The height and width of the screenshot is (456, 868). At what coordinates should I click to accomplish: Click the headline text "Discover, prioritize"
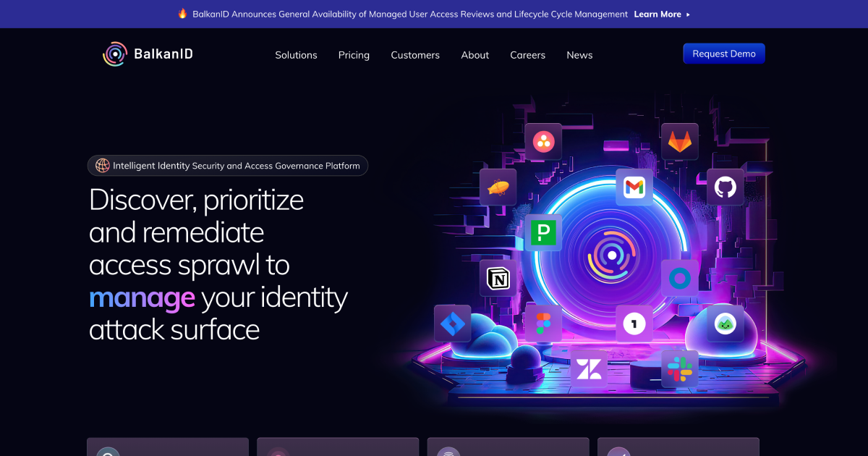point(197,199)
